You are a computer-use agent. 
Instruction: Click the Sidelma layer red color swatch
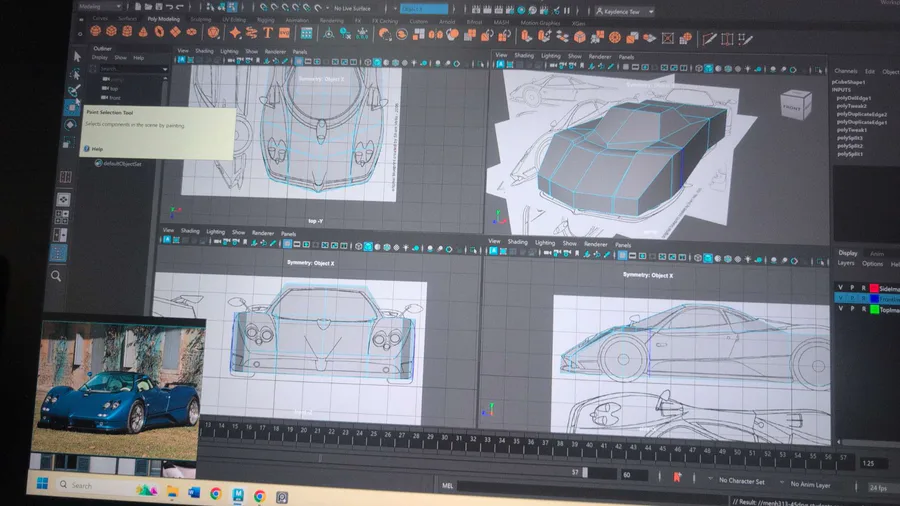[874, 289]
